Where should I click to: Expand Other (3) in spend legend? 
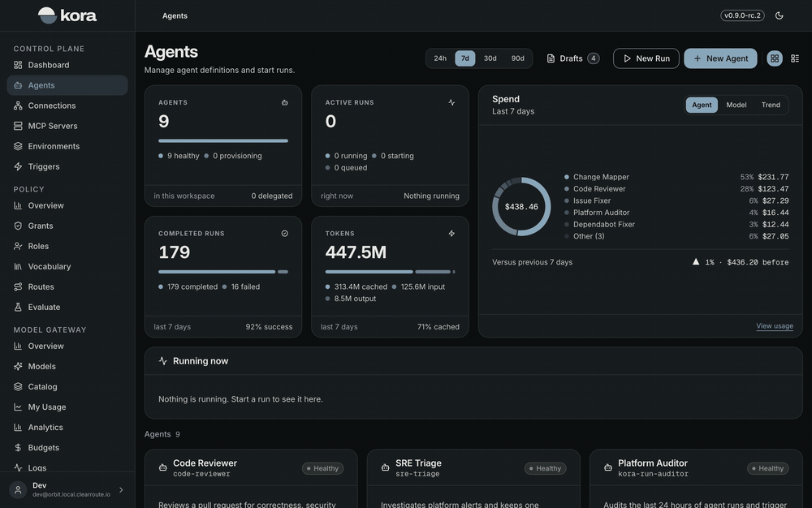(676, 236)
